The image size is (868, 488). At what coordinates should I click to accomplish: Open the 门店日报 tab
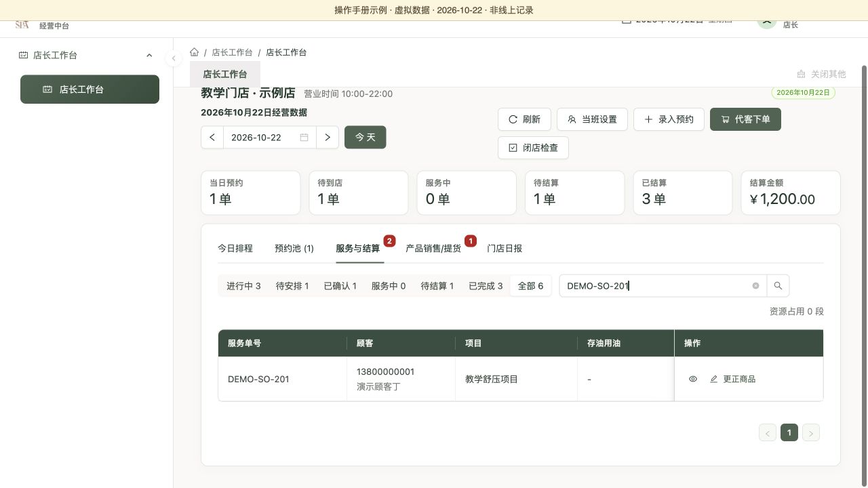[505, 249]
